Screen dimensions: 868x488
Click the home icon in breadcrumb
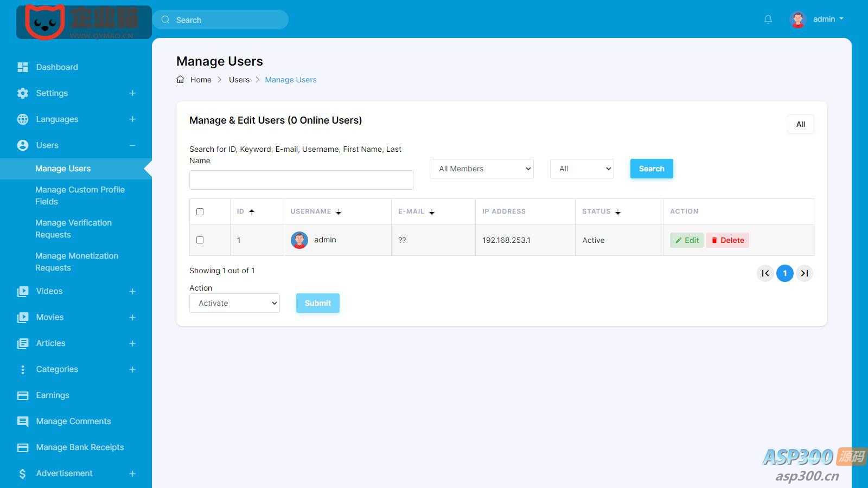181,80
